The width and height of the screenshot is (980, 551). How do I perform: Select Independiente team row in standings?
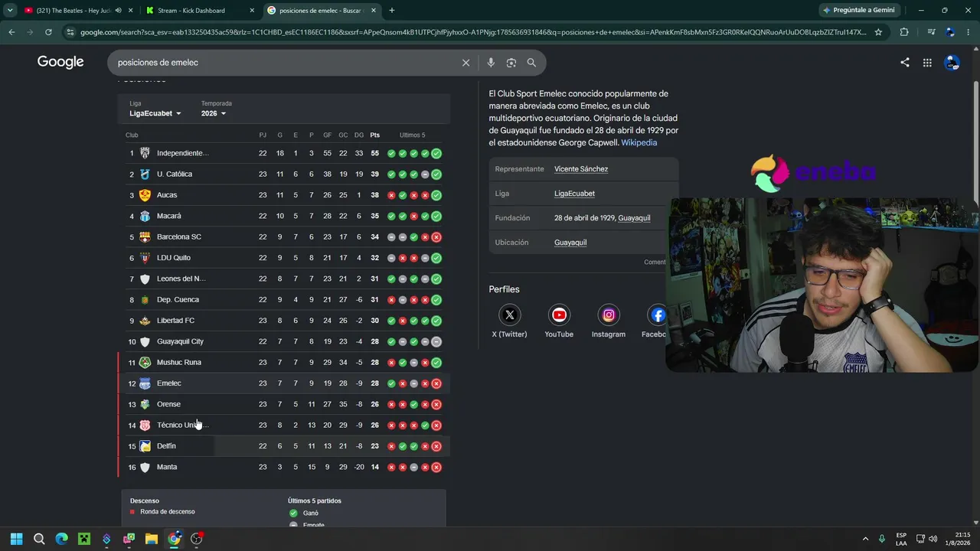coord(284,153)
